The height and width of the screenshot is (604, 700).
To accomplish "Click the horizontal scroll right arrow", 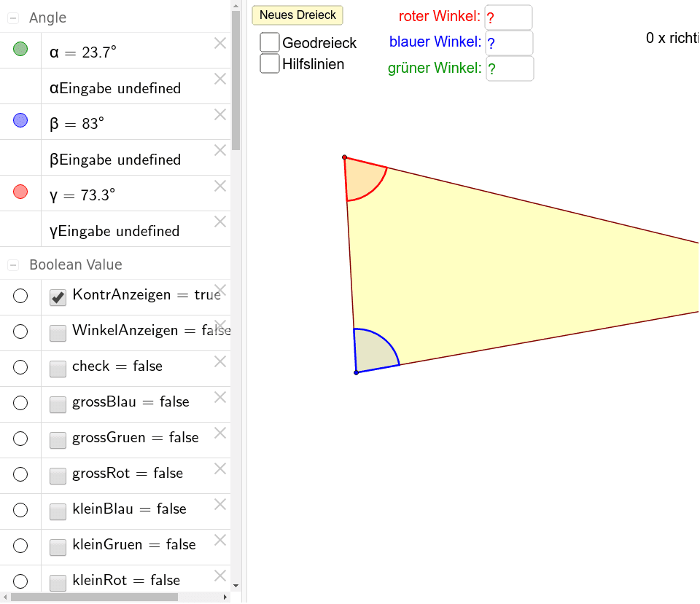I will [x=225, y=597].
